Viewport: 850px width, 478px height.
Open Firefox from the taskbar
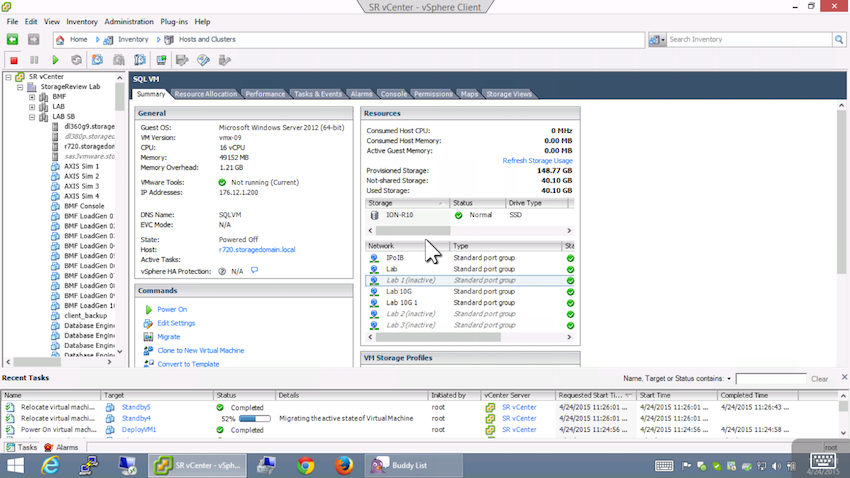coord(343,466)
